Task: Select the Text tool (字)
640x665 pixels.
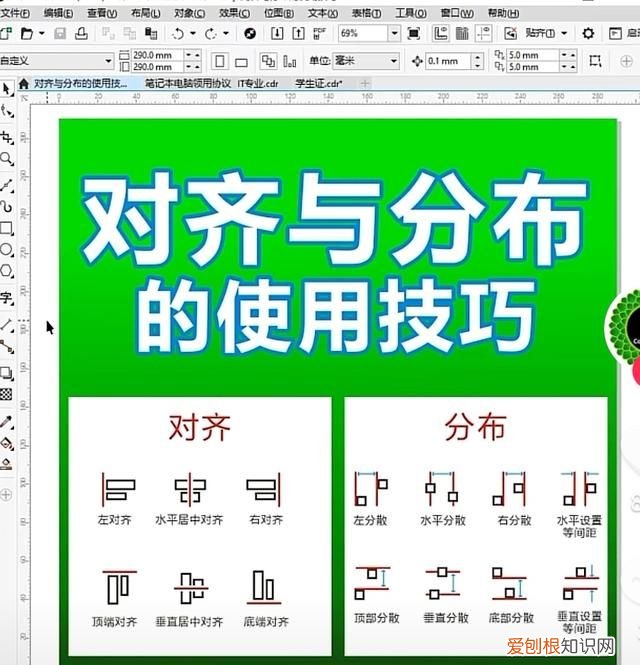Action: (7, 298)
